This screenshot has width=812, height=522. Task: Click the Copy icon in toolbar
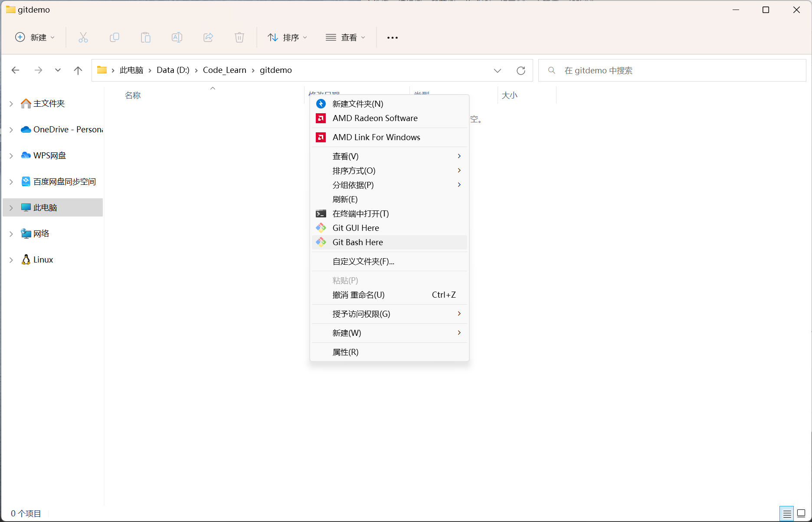[115, 37]
